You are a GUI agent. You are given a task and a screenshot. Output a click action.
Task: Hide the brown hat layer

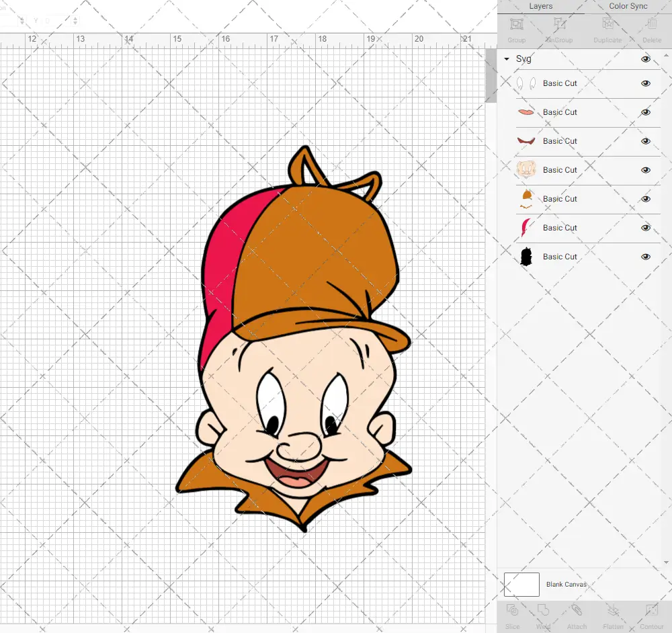click(645, 199)
